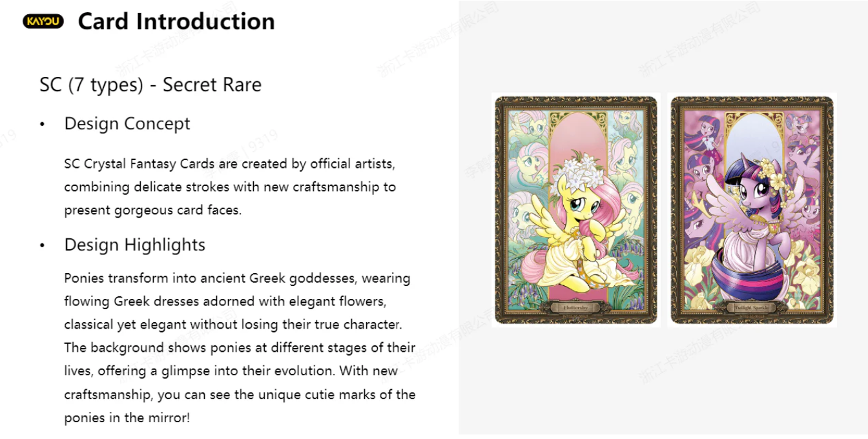Click the SC (7 types) - Secret Rare heading

click(x=150, y=85)
